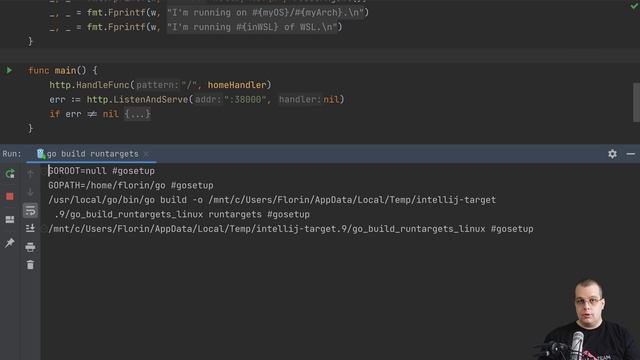Click the 'GOROOT=null #gosetup' console line
This screenshot has height=360, width=640.
coord(102,171)
